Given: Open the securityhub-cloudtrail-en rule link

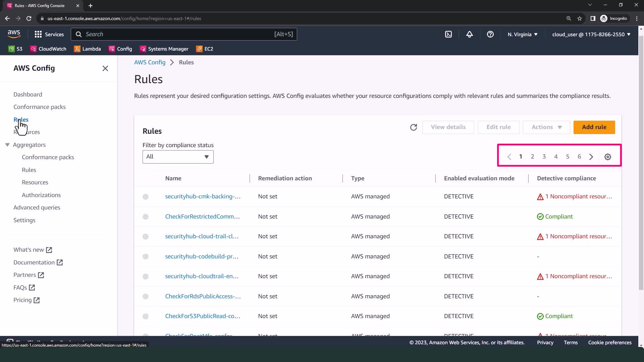Looking at the screenshot, I should click(202, 276).
